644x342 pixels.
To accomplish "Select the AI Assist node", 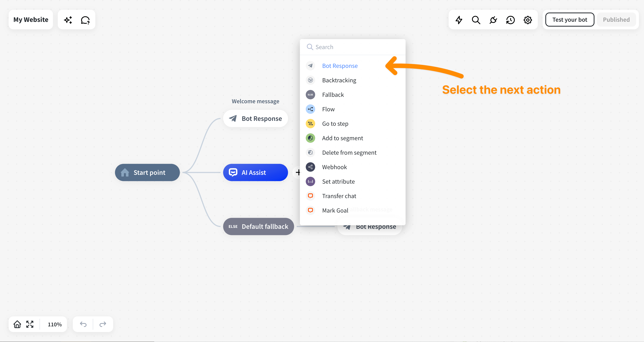I will [x=255, y=172].
